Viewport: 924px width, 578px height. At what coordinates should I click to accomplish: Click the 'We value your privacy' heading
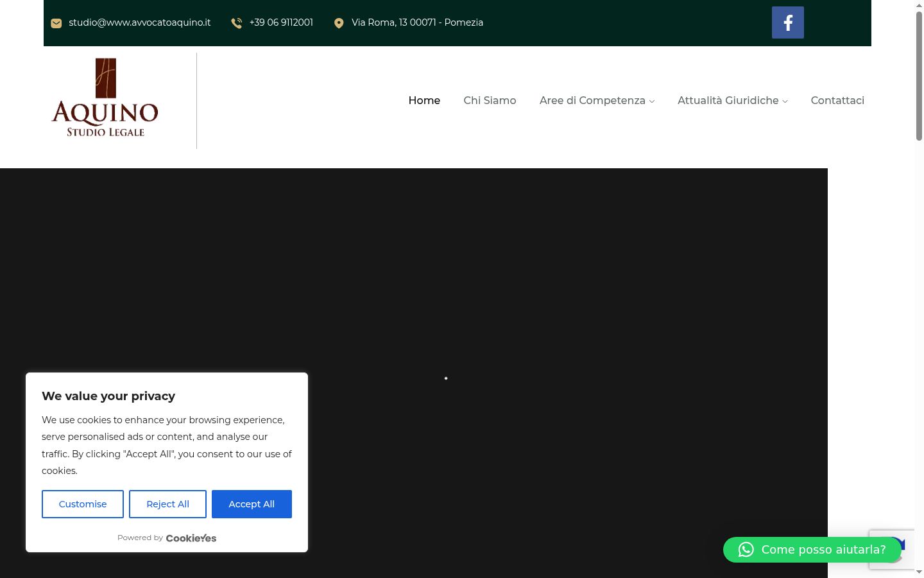click(x=108, y=396)
